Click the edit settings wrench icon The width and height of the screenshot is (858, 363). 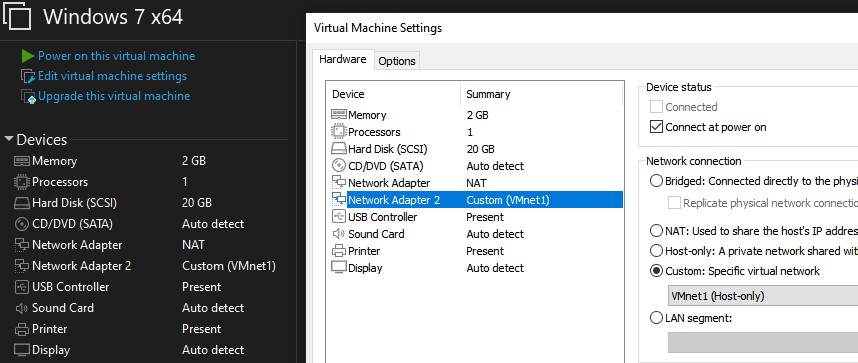28,76
